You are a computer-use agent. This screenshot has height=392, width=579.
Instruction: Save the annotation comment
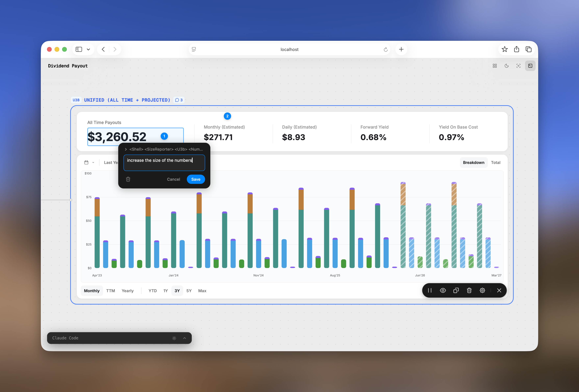point(196,179)
